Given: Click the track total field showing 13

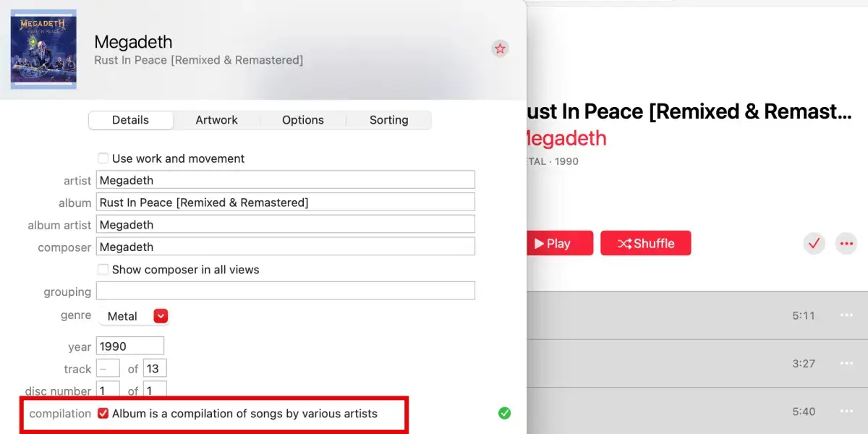Looking at the screenshot, I should click(155, 368).
